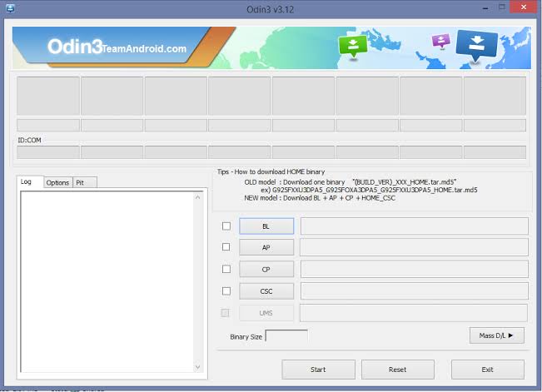This screenshot has height=392, width=542.
Task: Check the CP checkbox
Action: (x=226, y=270)
